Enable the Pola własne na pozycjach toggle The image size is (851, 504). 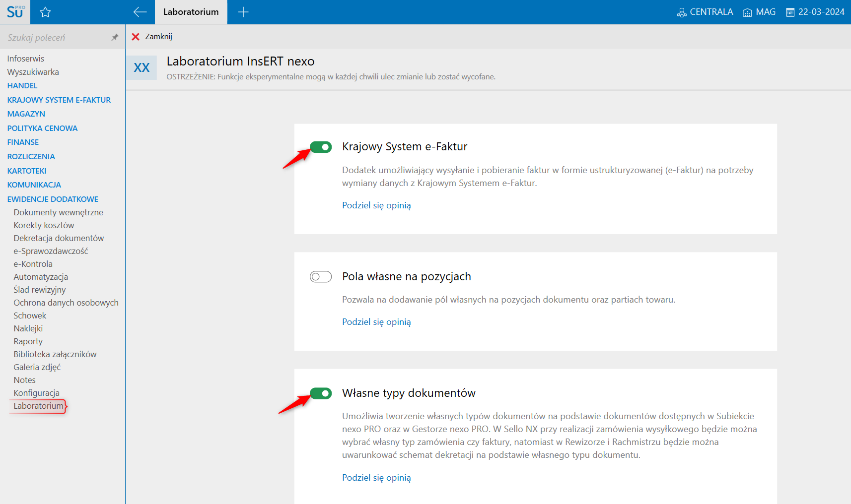tap(321, 277)
